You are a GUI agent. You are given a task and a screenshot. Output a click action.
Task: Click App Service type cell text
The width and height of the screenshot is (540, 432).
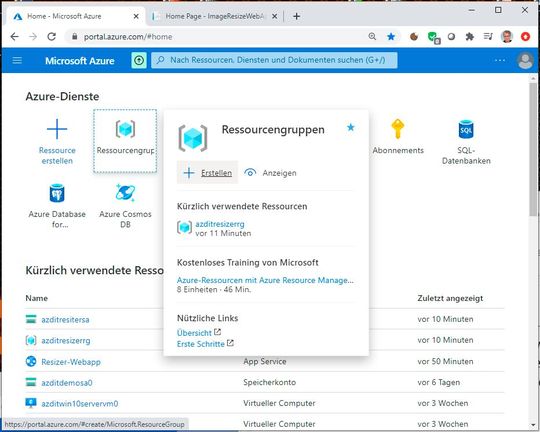[265, 361]
